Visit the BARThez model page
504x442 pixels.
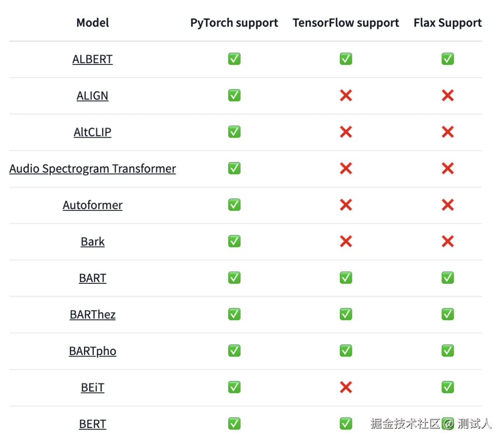(x=92, y=314)
